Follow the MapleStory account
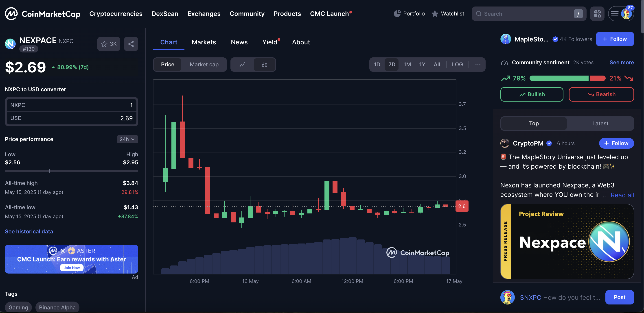644x313 pixels. tap(615, 39)
